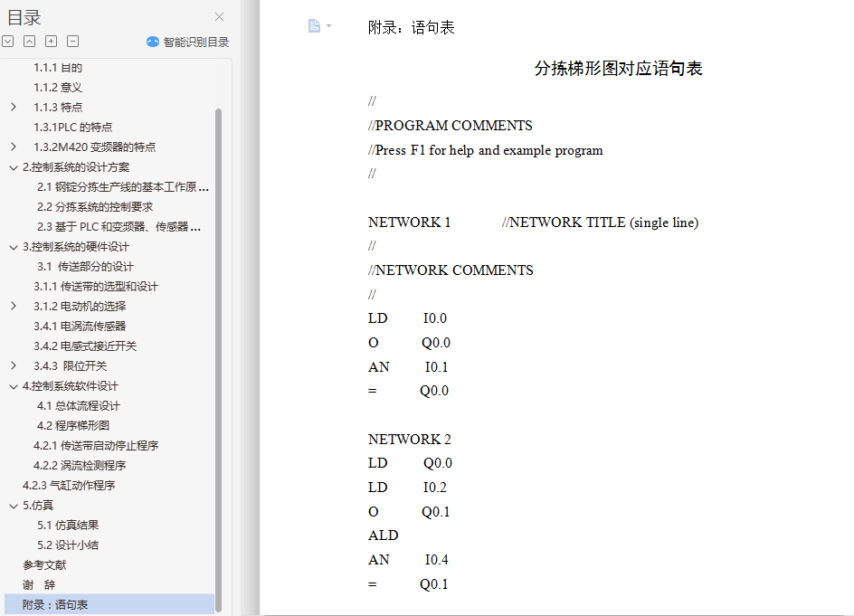Jump to 1.3.1PLC 的特点
This screenshot has width=854, height=616.
click(x=73, y=127)
